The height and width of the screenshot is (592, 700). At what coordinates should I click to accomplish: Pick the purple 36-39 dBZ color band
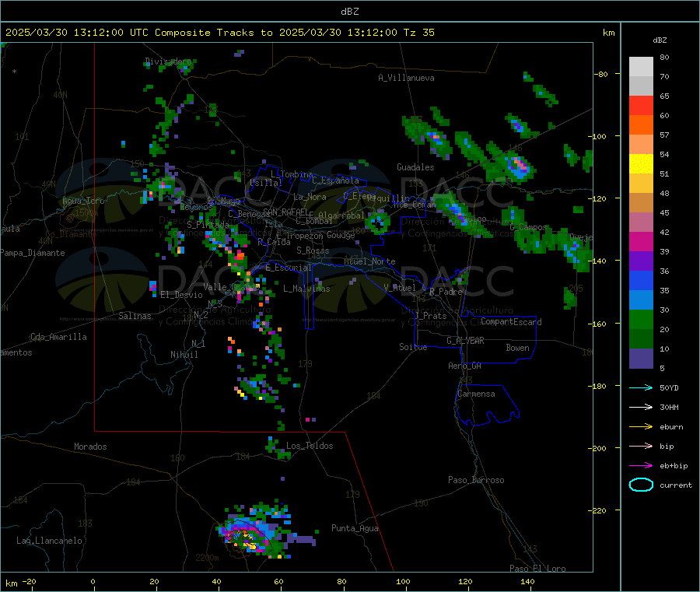pyautogui.click(x=641, y=261)
